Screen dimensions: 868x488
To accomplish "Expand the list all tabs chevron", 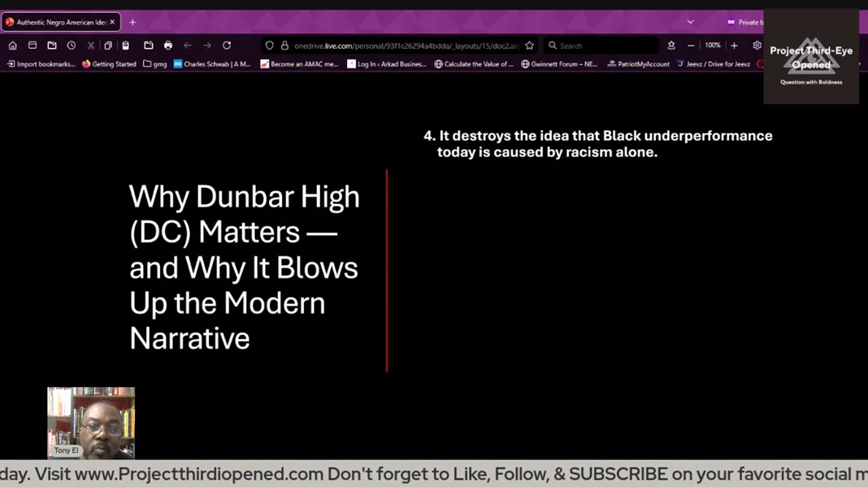I will (690, 22).
